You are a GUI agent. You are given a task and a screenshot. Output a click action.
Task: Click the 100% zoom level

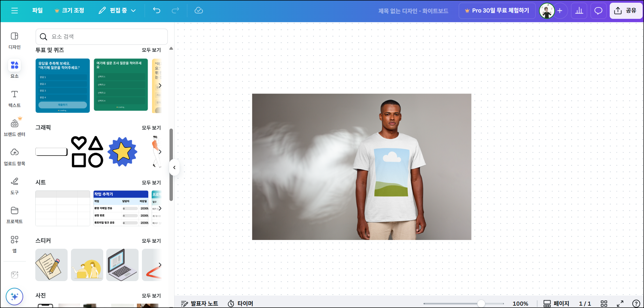coord(520,303)
